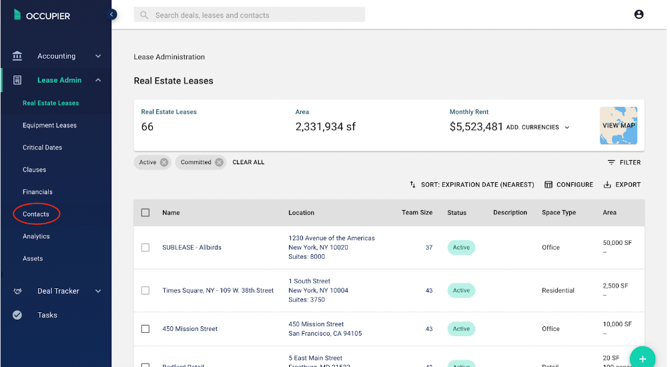Screen dimensions: 670x367
Task: Check the 450 Mission Street row checkbox
Action: click(145, 329)
